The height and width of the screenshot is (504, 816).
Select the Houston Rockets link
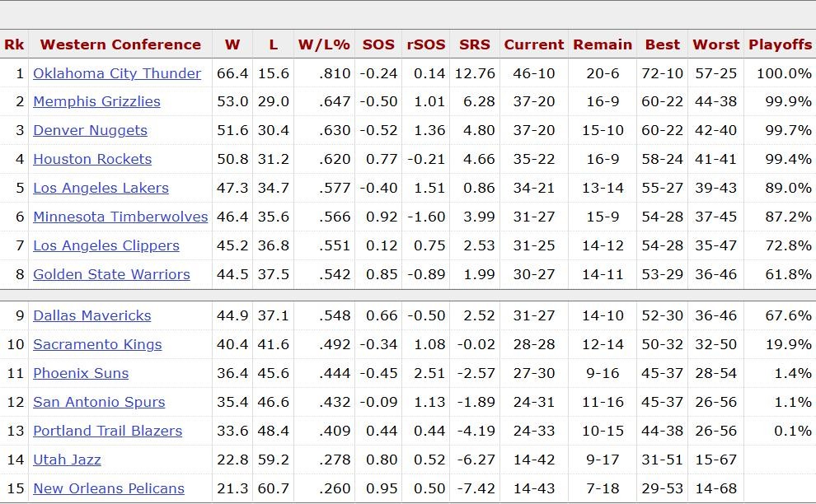92,159
